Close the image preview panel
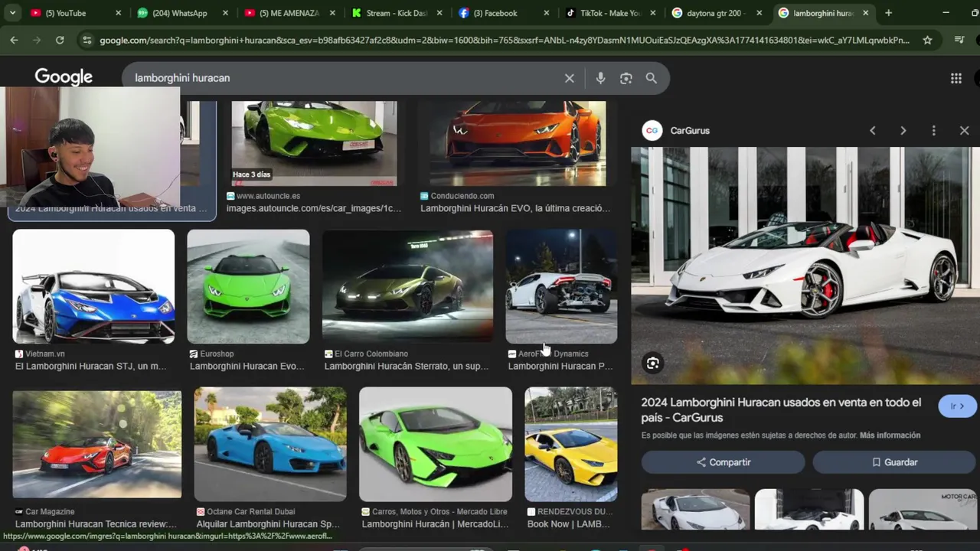980x551 pixels. (x=964, y=131)
